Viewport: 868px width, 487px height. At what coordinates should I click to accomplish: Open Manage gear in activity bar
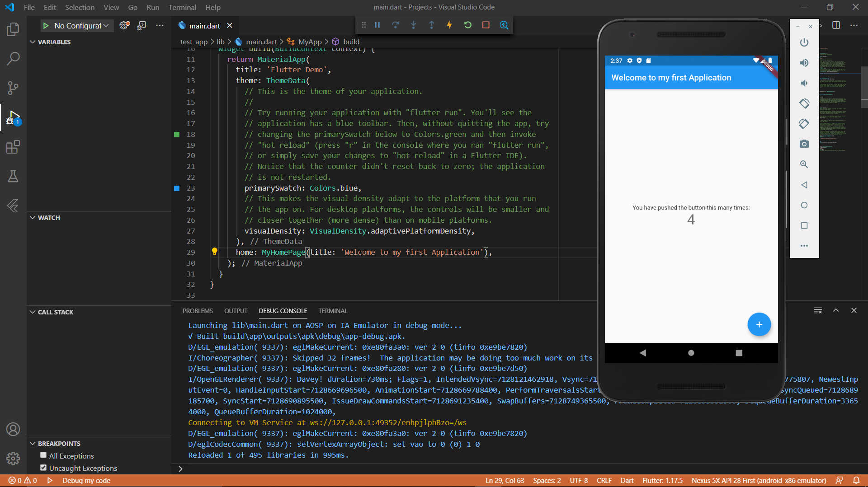pyautogui.click(x=13, y=459)
